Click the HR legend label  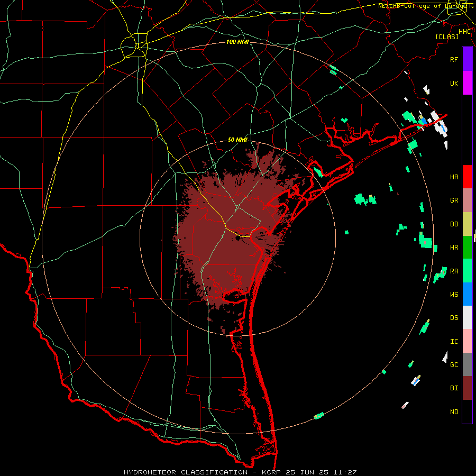coord(454,248)
